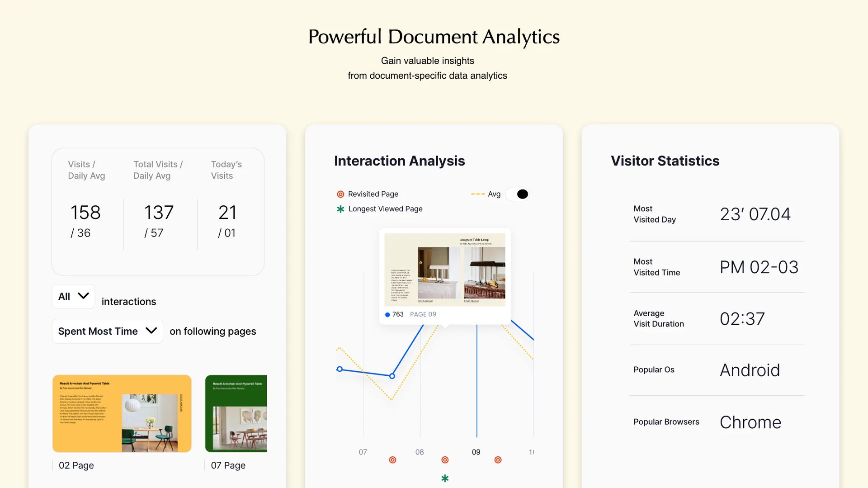Viewport: 868px width, 488px height.
Task: Click the 'Powerful Document Analytics' title
Action: [434, 37]
